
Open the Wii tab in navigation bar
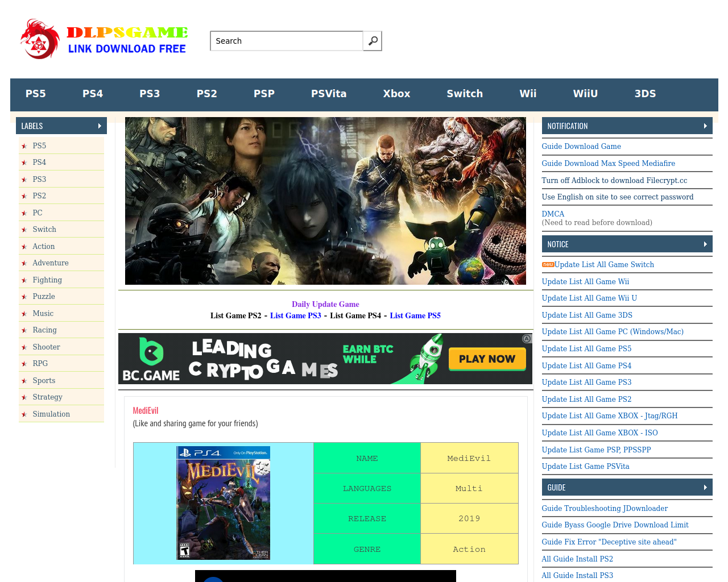[528, 94]
